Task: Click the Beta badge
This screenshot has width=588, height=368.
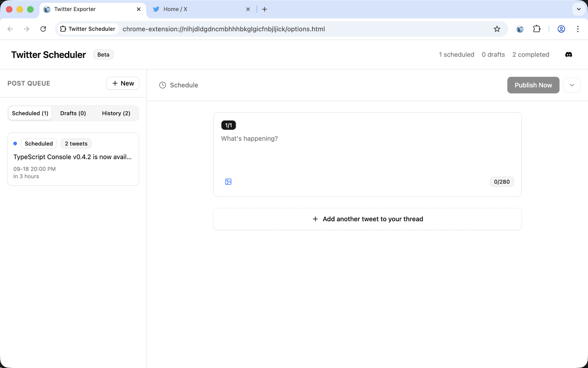Action: coord(103,54)
